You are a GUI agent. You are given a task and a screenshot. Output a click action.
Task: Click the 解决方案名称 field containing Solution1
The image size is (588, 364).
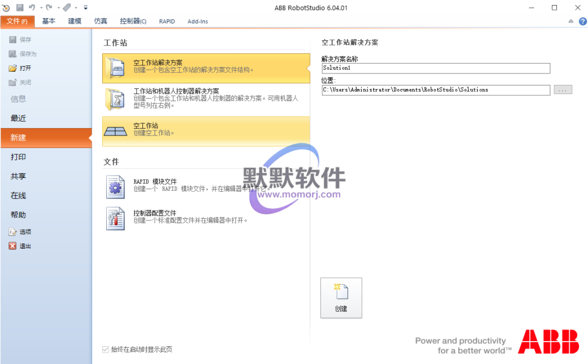[436, 68]
